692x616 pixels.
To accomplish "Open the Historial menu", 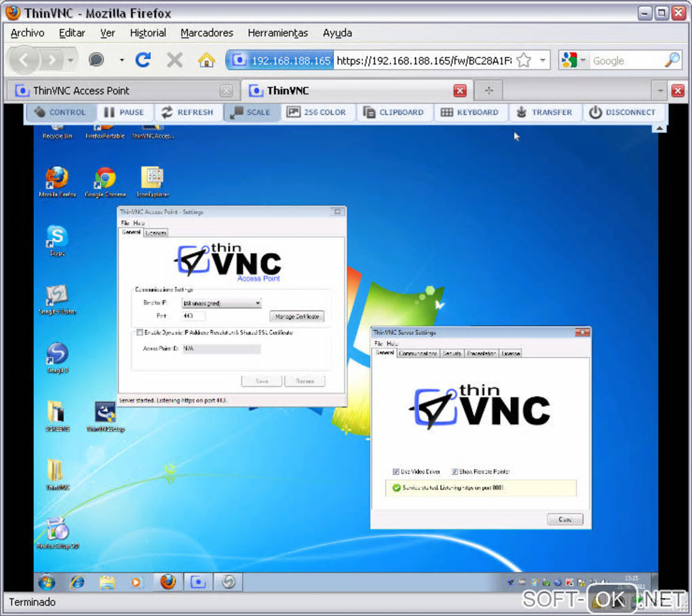I will coord(148,33).
